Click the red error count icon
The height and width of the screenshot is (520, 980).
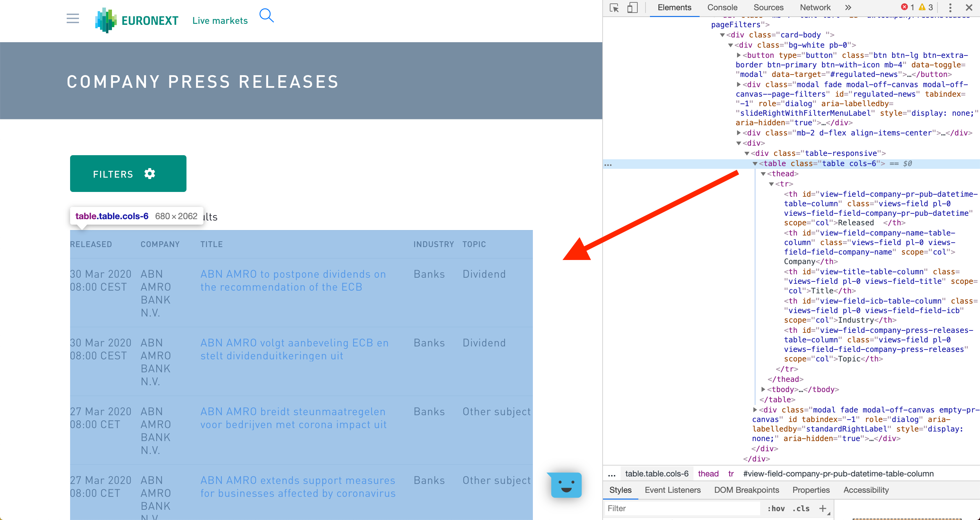[x=905, y=7]
